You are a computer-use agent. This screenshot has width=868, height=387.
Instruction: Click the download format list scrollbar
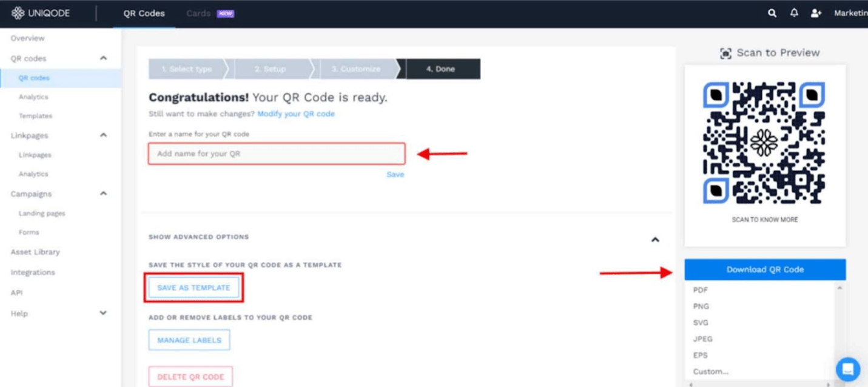click(x=840, y=331)
